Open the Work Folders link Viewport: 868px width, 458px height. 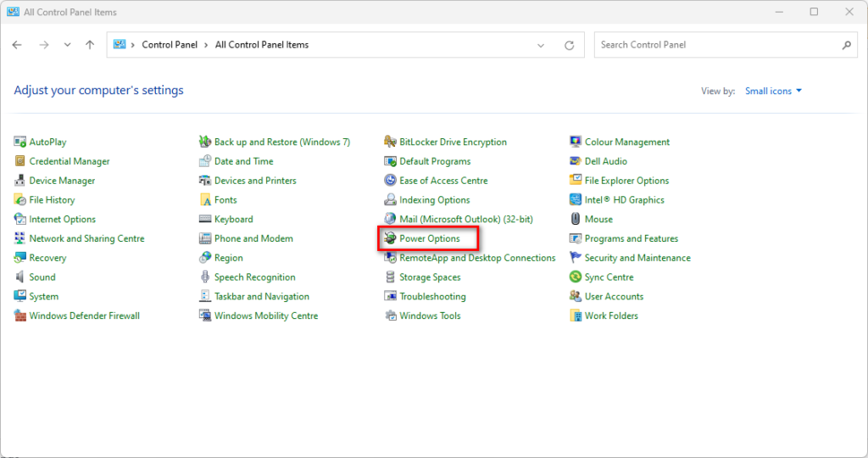click(611, 316)
